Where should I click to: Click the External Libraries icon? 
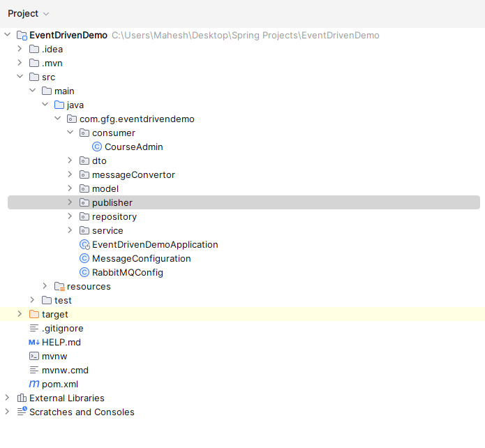22,398
